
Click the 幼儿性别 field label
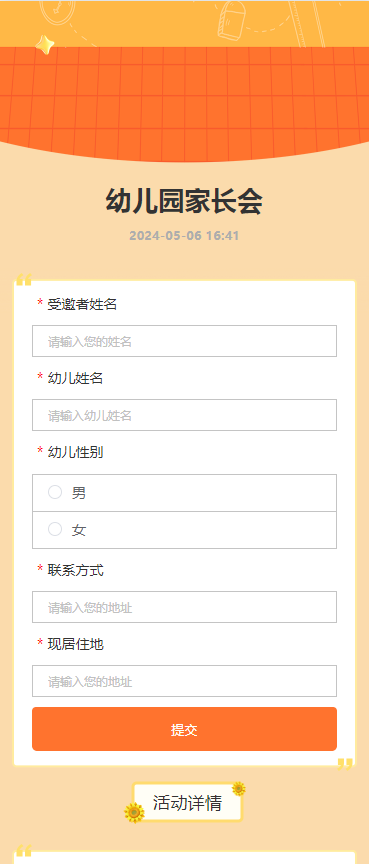click(75, 452)
